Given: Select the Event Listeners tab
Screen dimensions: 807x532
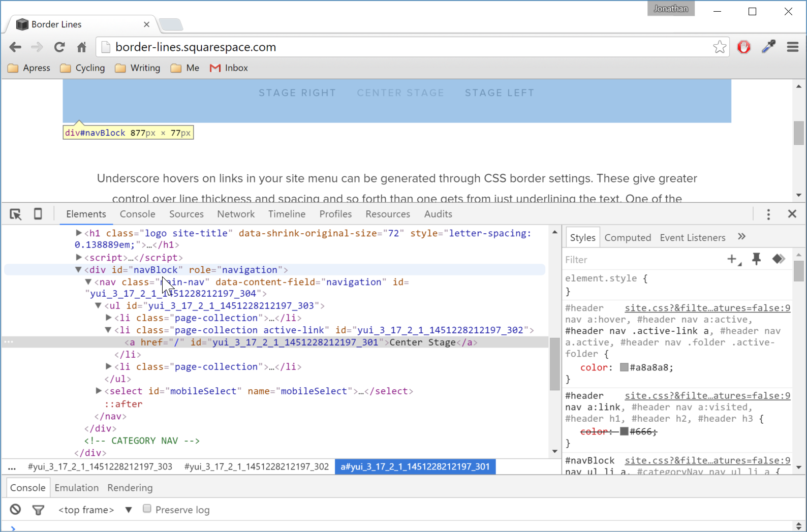Looking at the screenshot, I should click(x=693, y=238).
